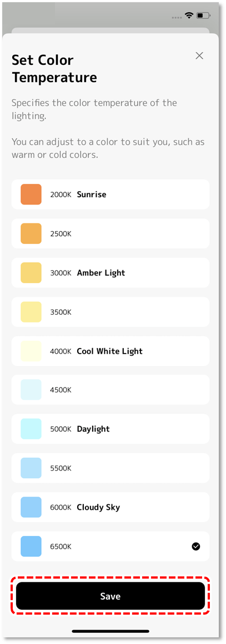Choose the 2500K color temperature

(111, 233)
